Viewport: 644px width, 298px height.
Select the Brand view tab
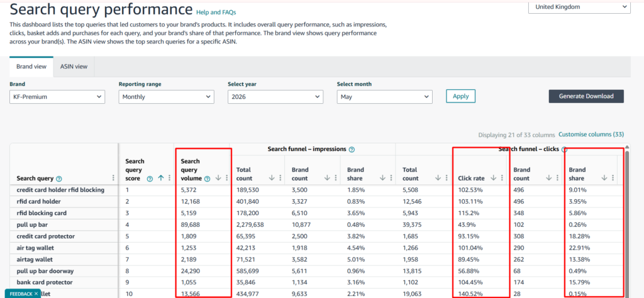point(31,67)
